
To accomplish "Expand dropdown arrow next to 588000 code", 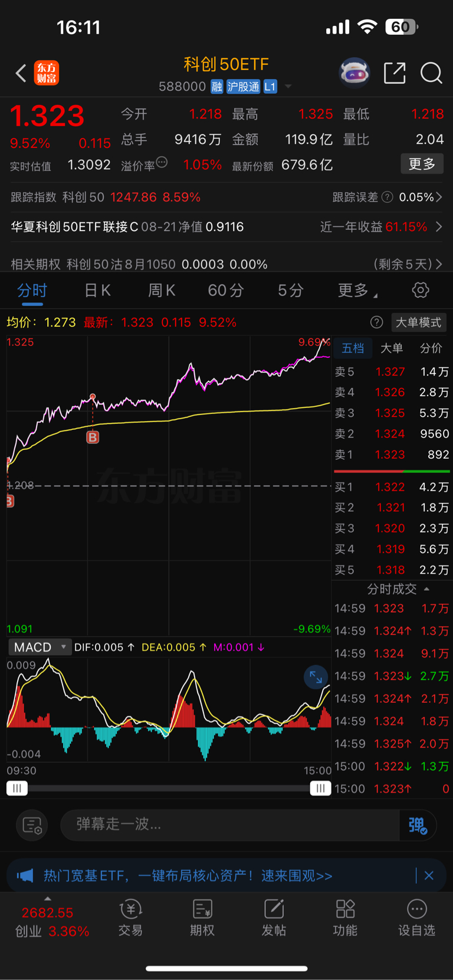I will [288, 87].
